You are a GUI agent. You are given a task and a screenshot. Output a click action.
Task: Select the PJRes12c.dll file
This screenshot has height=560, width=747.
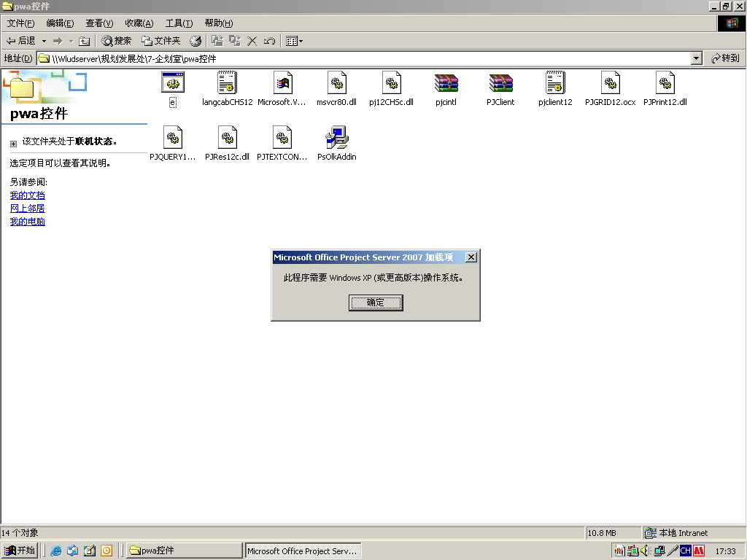coord(228,144)
